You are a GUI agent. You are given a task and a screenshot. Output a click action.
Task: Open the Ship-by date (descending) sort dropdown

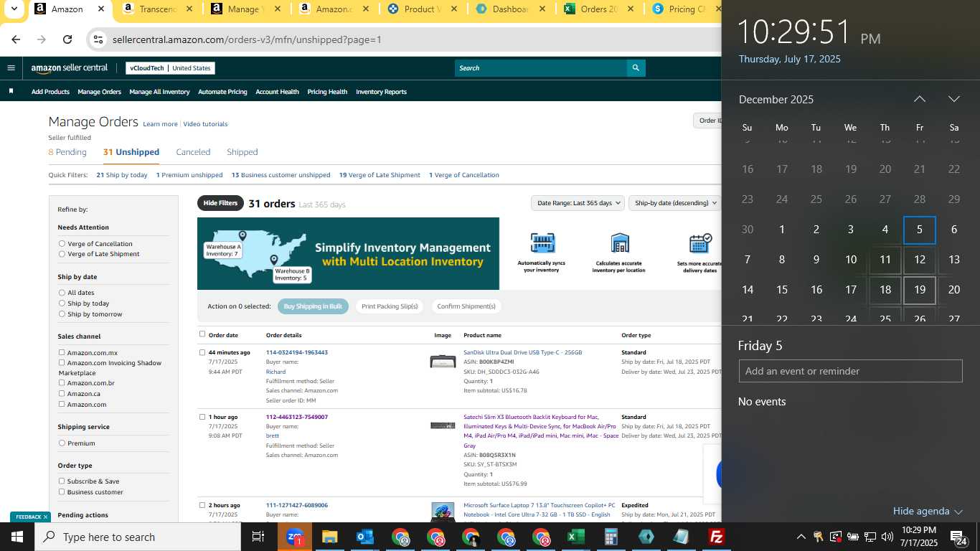674,203
